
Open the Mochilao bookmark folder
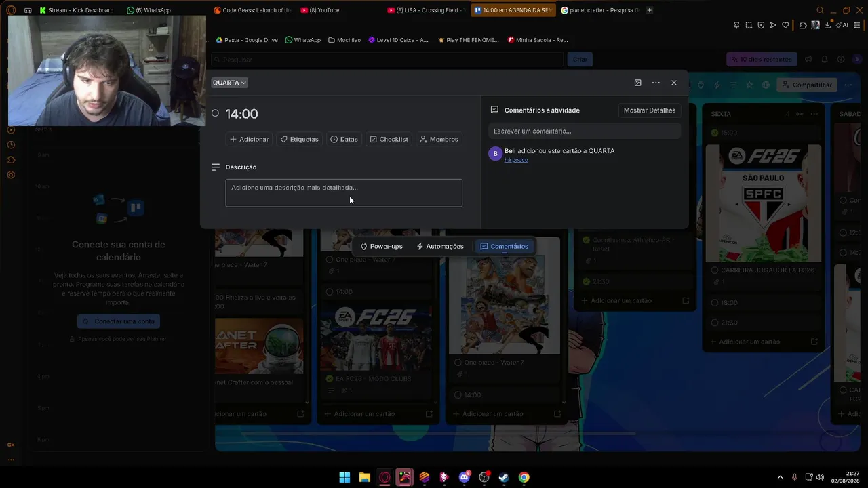[344, 40]
